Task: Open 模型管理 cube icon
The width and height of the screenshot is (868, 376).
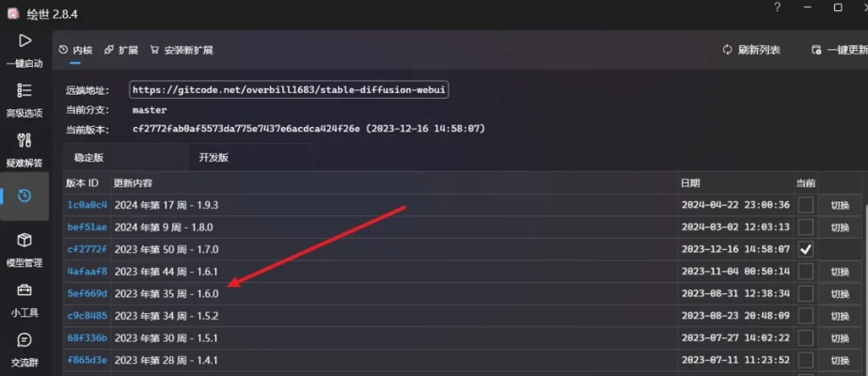Action: coord(25,242)
